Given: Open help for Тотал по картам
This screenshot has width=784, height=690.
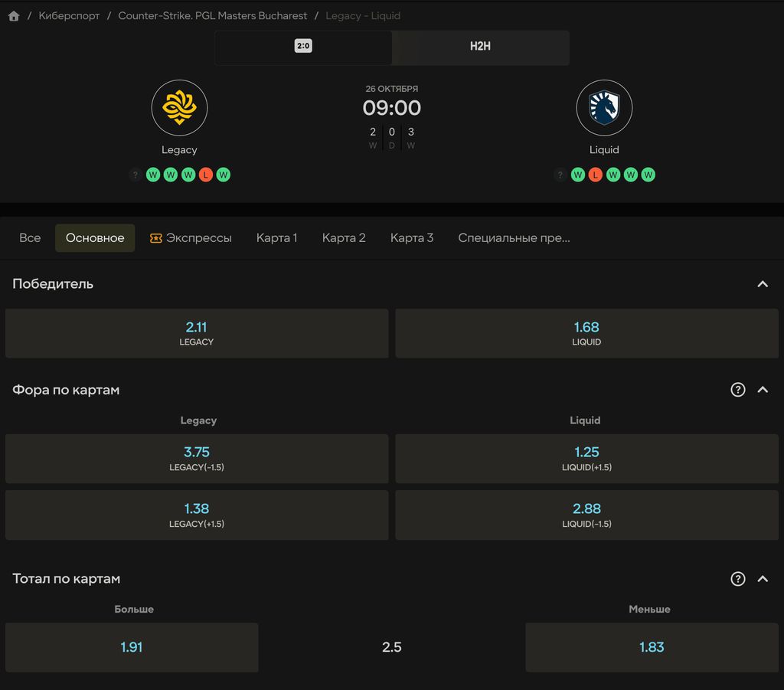Looking at the screenshot, I should pyautogui.click(x=738, y=578).
